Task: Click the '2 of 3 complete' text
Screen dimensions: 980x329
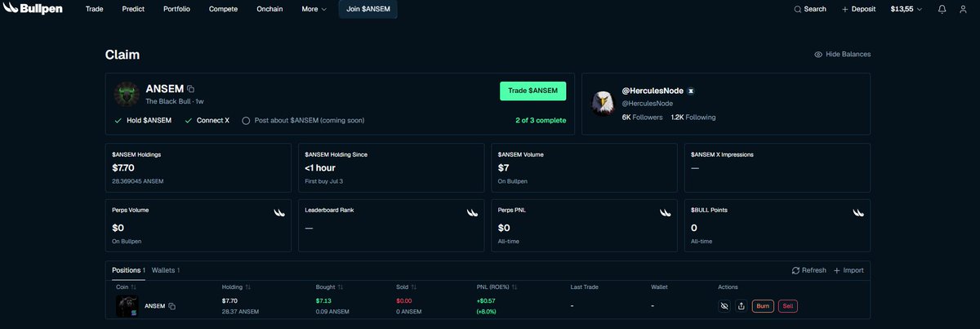Action: [541, 120]
